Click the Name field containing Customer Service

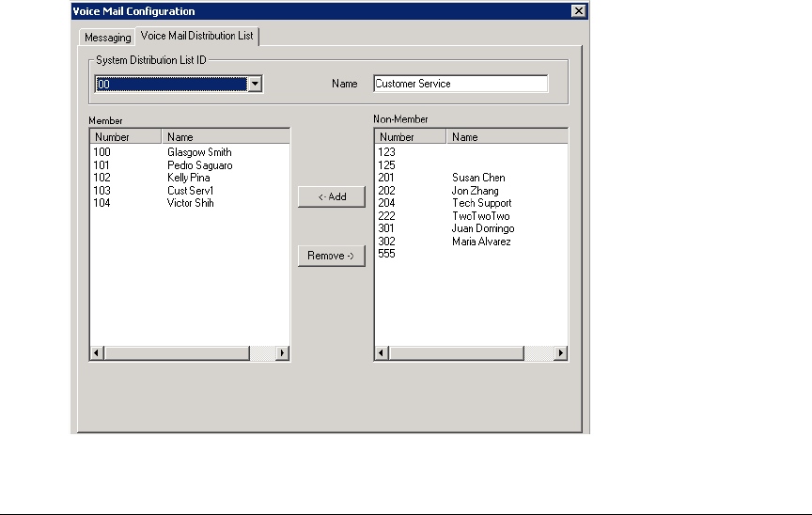tap(460, 84)
